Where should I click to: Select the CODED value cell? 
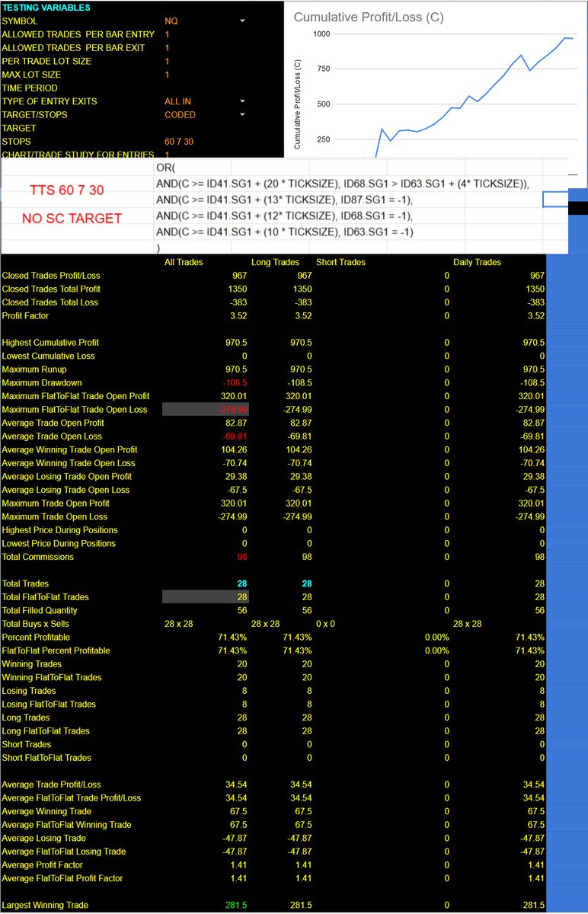[x=180, y=115]
